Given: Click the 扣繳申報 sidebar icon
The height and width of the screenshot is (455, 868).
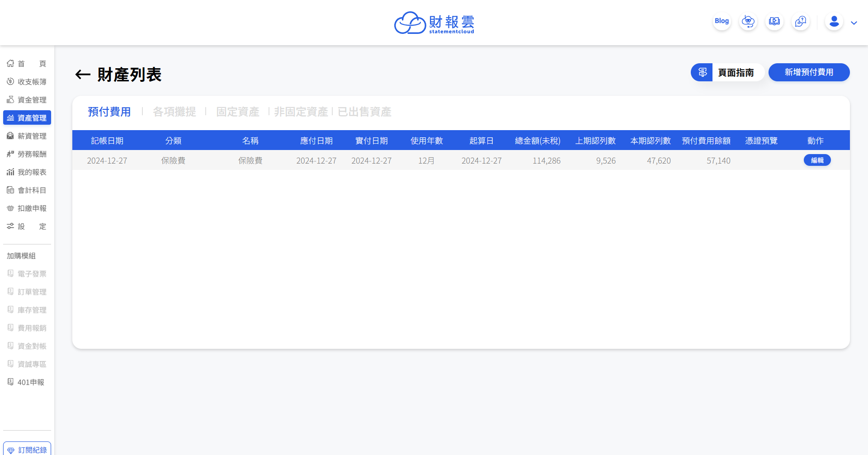Looking at the screenshot, I should tap(10, 208).
